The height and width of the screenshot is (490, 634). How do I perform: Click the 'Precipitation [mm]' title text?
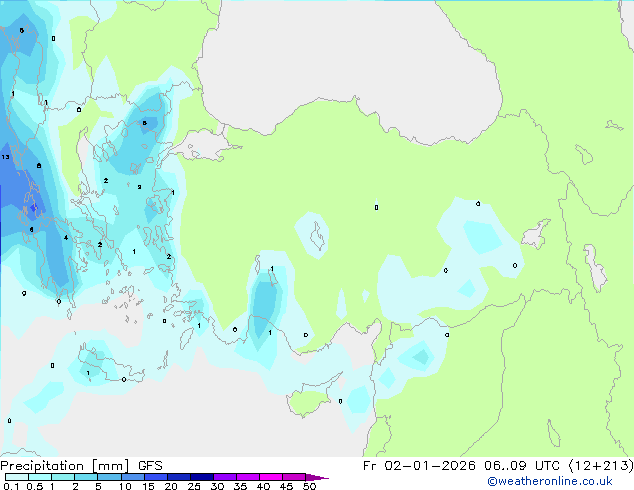click(65, 466)
